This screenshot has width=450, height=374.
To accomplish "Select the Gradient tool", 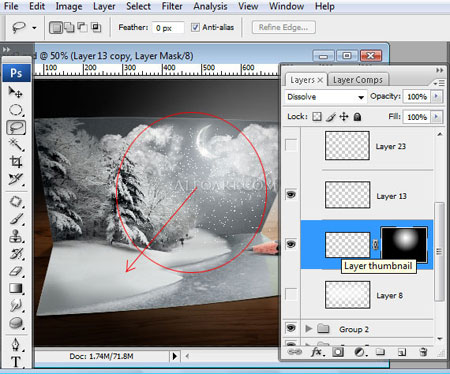I will click(x=16, y=288).
